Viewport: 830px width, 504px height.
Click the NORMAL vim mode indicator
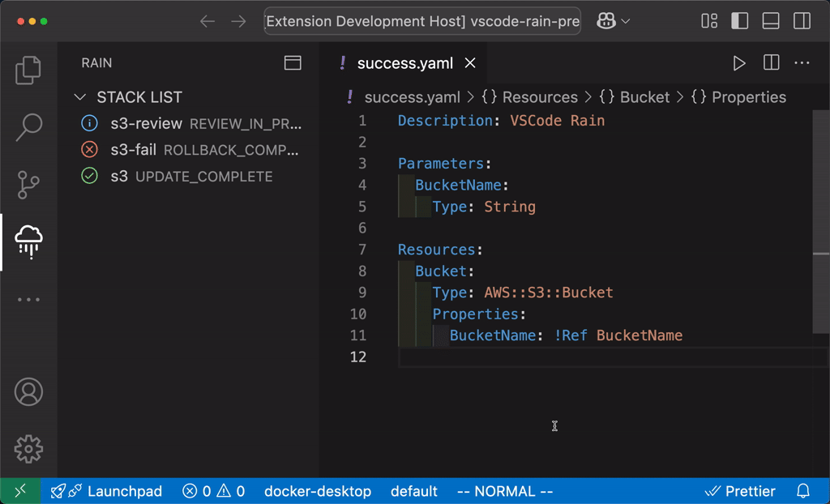(504, 491)
